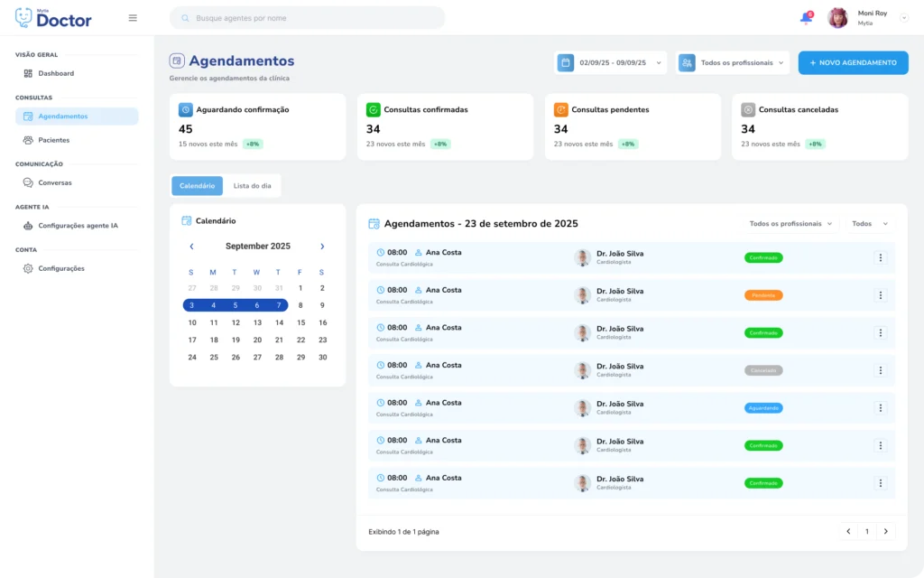924x578 pixels.
Task: Open the top Todos os profissionais filter
Action: [x=732, y=63]
